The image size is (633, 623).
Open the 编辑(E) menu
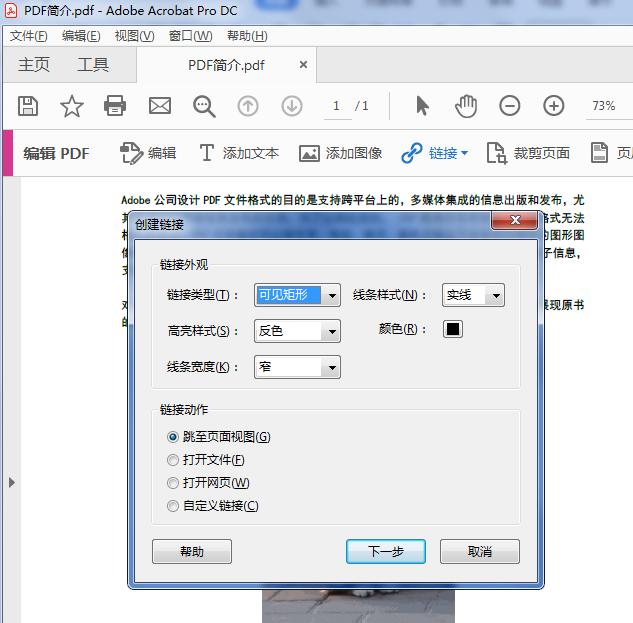[x=81, y=36]
